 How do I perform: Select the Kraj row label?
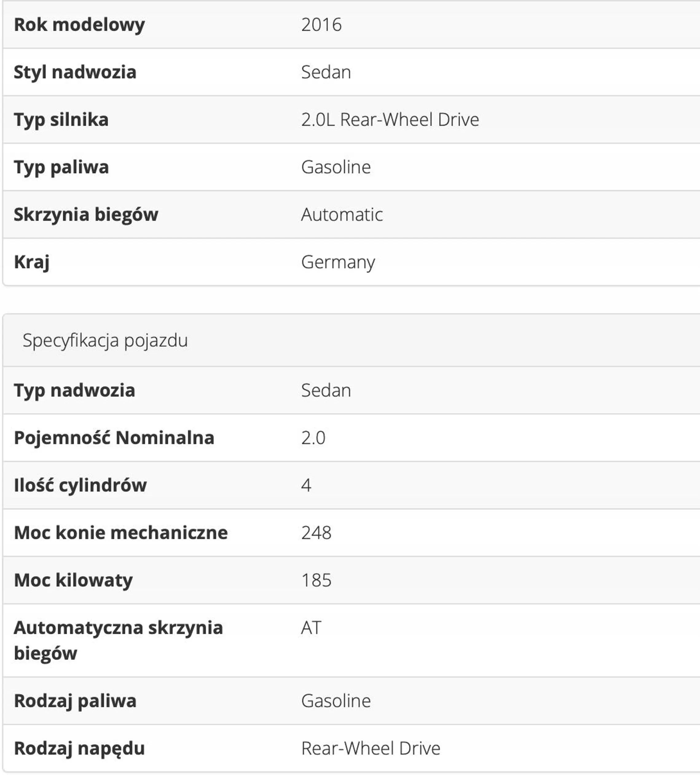(x=32, y=263)
